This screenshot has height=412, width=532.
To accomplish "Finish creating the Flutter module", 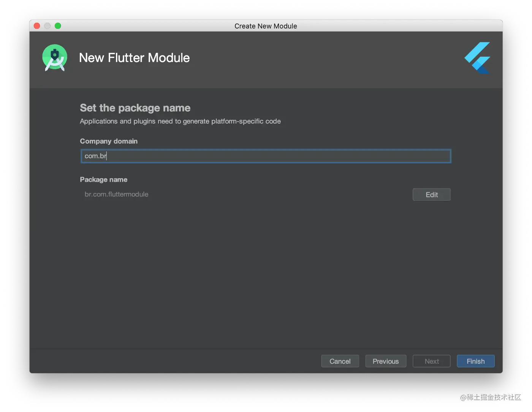I will pos(475,361).
